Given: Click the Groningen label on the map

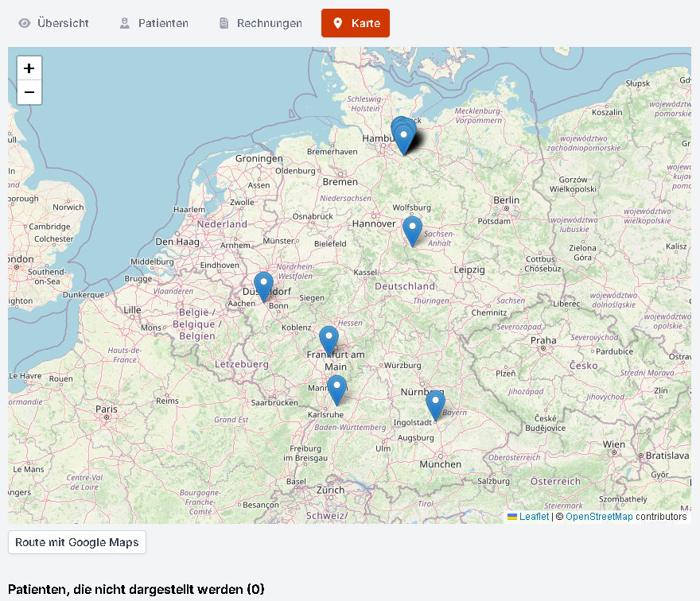Looking at the screenshot, I should click(259, 158).
